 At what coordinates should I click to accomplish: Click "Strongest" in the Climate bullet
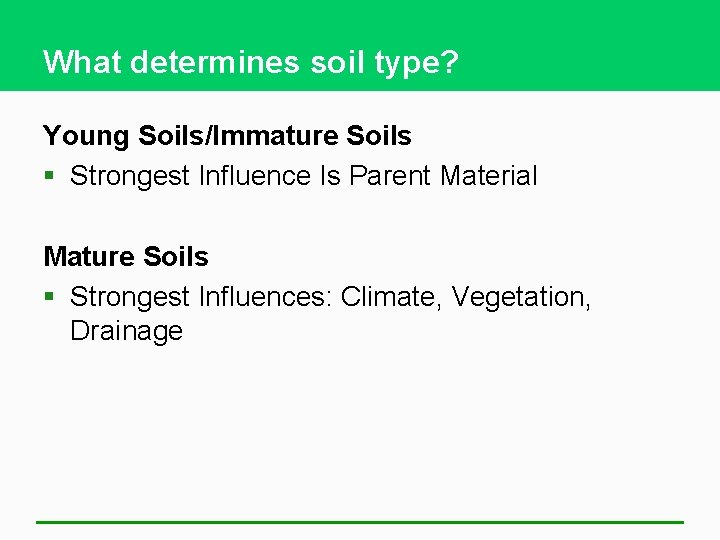(x=130, y=297)
